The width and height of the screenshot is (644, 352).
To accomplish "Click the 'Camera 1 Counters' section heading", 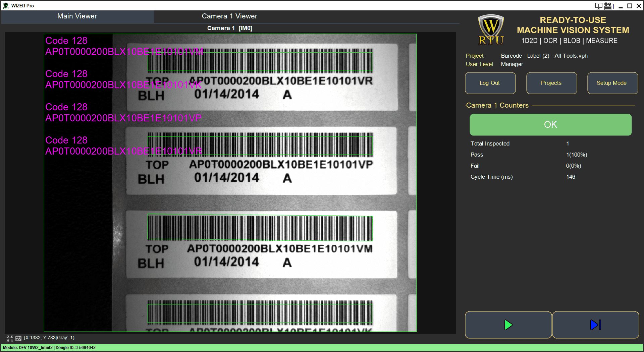I will 497,105.
